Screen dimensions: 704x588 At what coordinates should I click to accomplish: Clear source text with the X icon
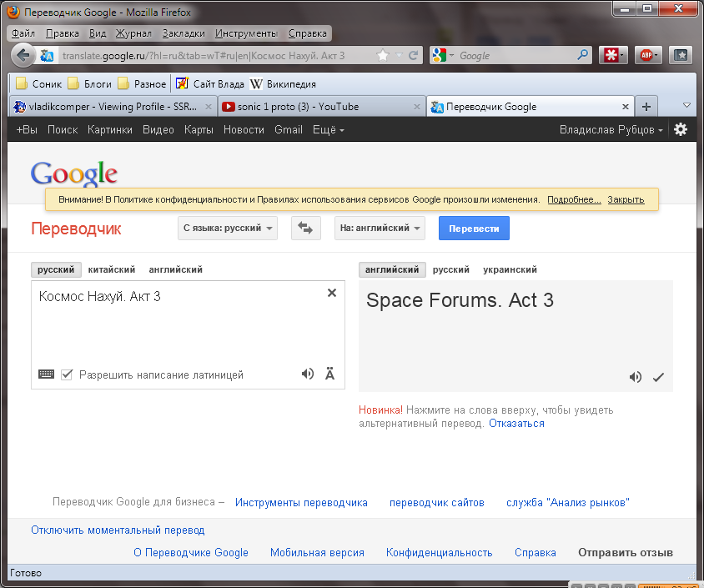[332, 293]
